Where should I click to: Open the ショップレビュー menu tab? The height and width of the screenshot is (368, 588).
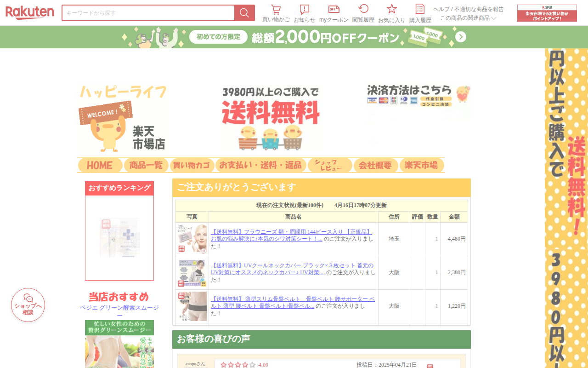pyautogui.click(x=330, y=165)
